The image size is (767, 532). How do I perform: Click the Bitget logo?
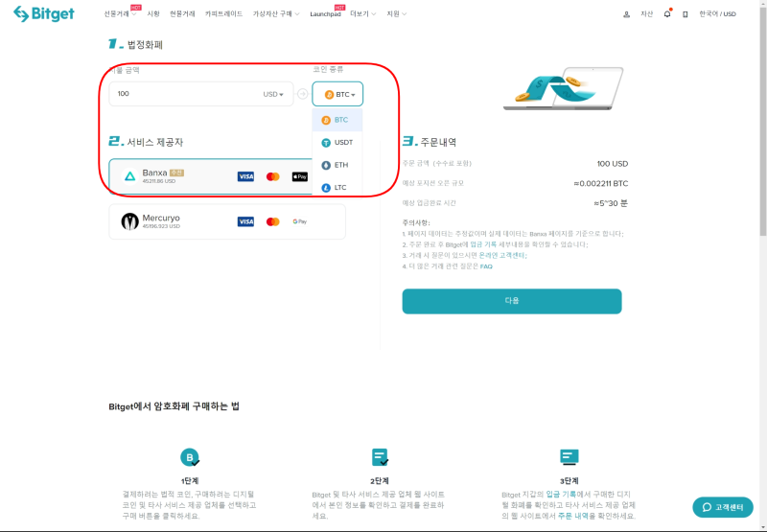pos(44,13)
